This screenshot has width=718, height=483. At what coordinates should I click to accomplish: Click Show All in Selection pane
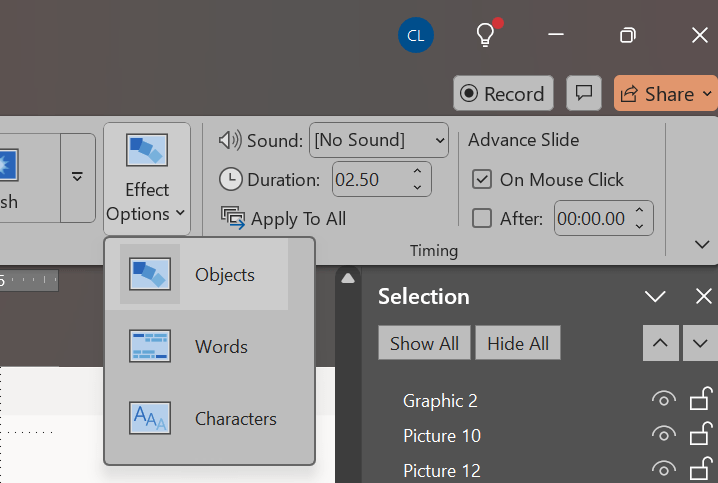(x=424, y=343)
